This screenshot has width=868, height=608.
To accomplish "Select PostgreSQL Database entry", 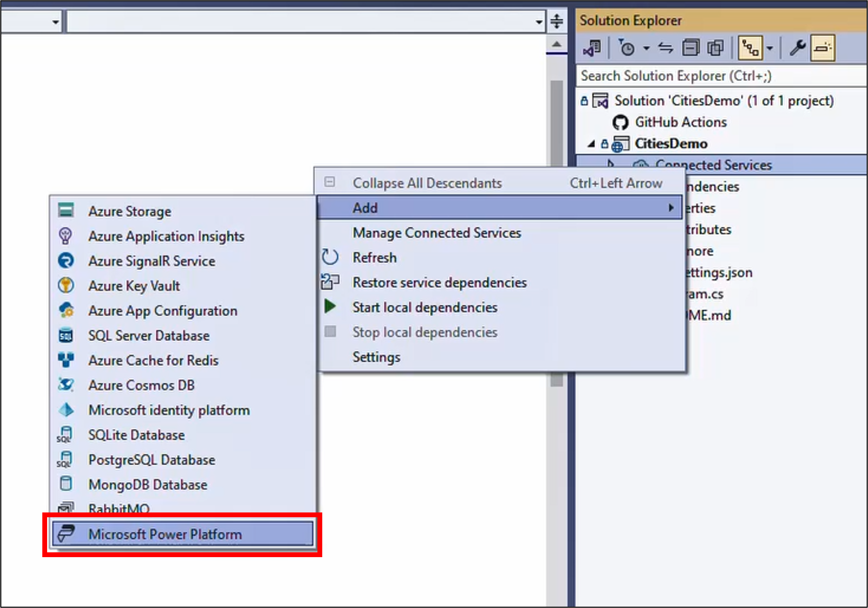I will click(x=183, y=460).
